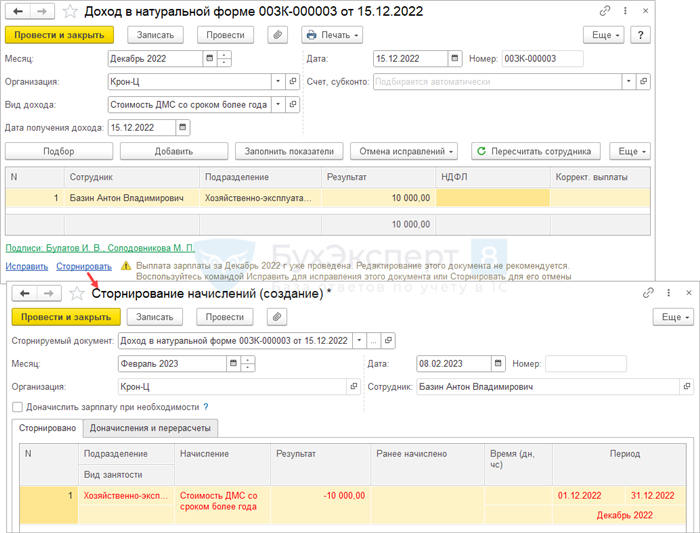Click Провести и закрыть in upper document
700x533 pixels.
click(x=59, y=35)
